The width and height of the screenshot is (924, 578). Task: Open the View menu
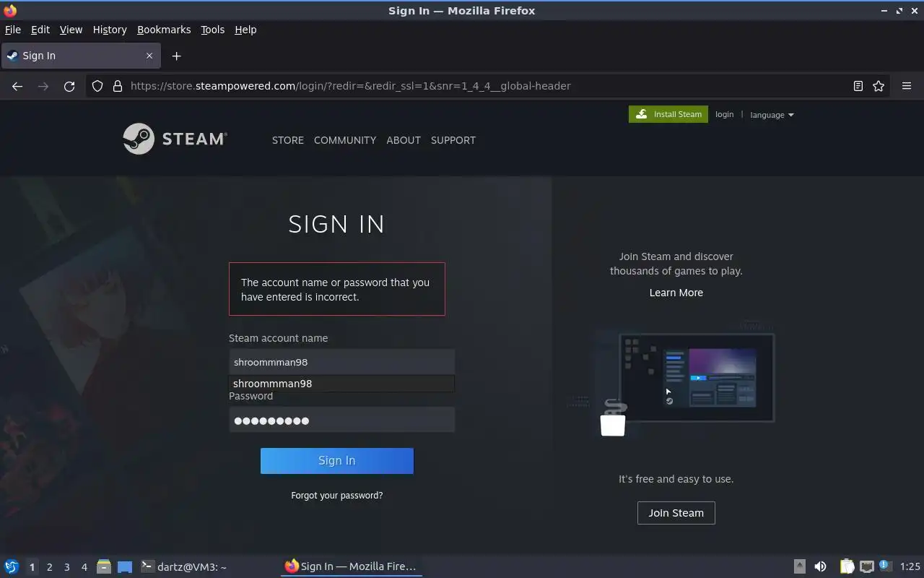pyautogui.click(x=71, y=30)
